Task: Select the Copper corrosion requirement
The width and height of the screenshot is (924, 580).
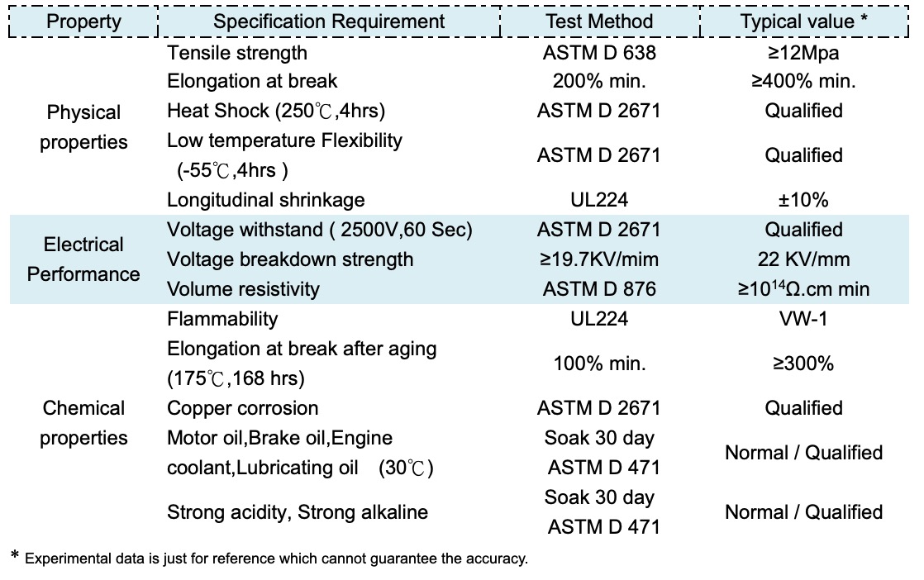Action: pyautogui.click(x=242, y=408)
